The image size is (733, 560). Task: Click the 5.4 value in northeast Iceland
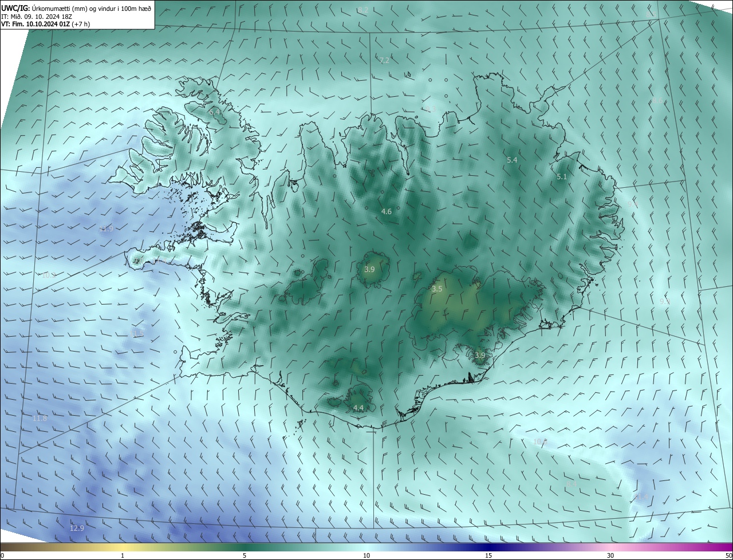512,160
